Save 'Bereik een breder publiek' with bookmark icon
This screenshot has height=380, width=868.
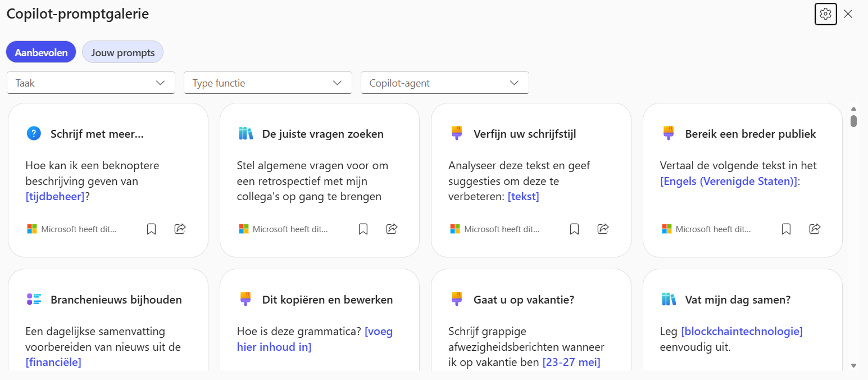click(x=786, y=229)
